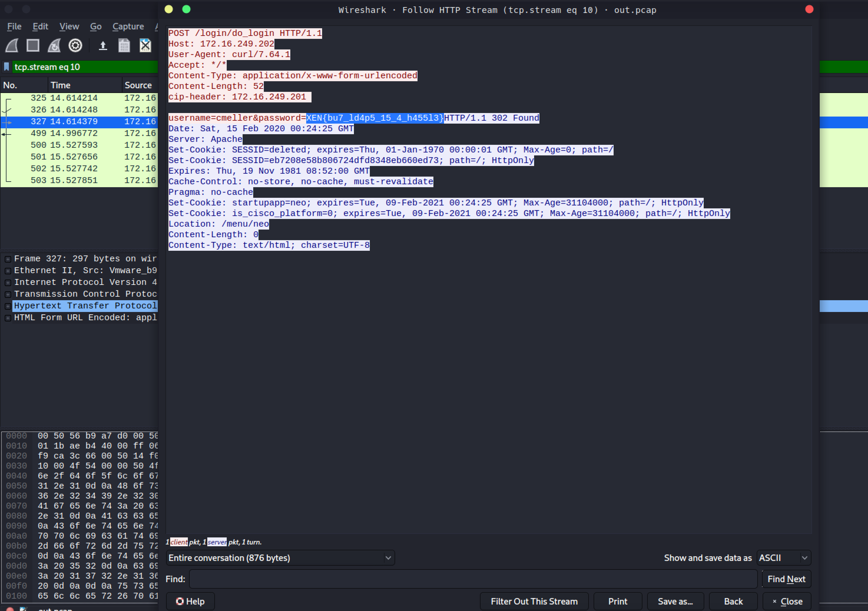Click the tcp.stream eq 10 filter field

coord(85,67)
